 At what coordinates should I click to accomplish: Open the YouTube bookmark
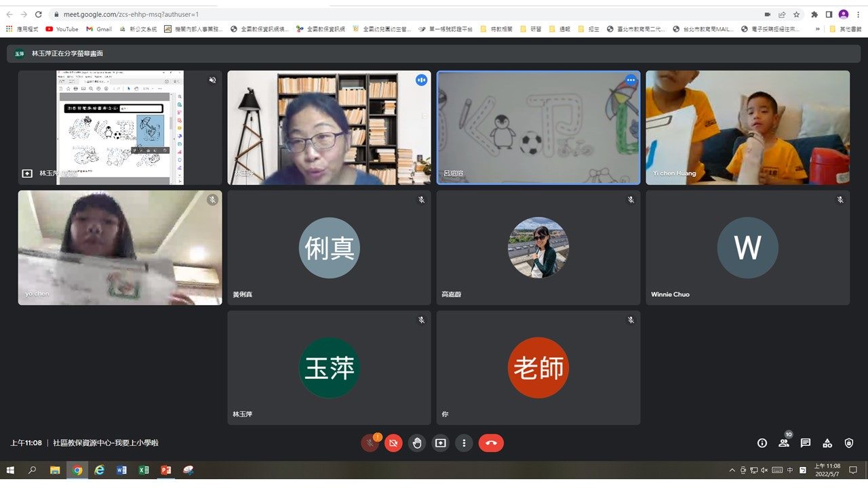click(x=62, y=29)
